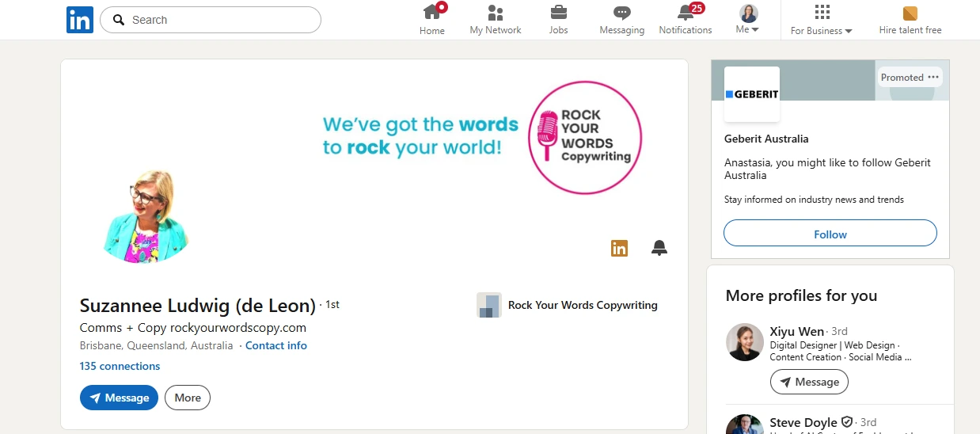Image resolution: width=980 pixels, height=434 pixels.
Task: Click the search magnifier icon
Action: pyautogui.click(x=119, y=20)
